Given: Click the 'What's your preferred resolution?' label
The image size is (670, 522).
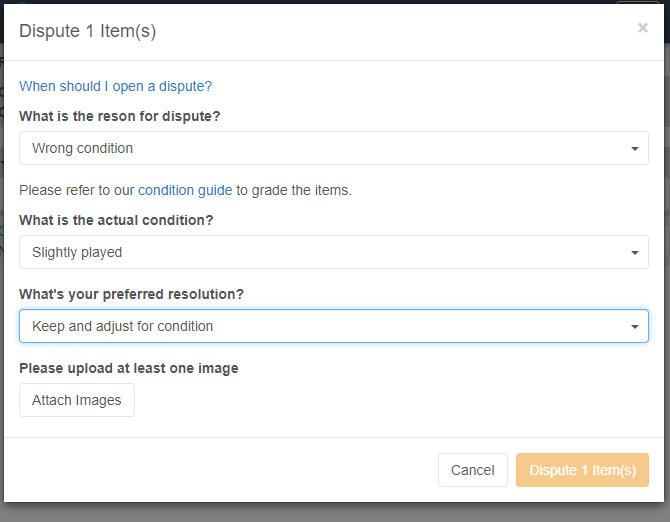Looking at the screenshot, I should [132, 294].
